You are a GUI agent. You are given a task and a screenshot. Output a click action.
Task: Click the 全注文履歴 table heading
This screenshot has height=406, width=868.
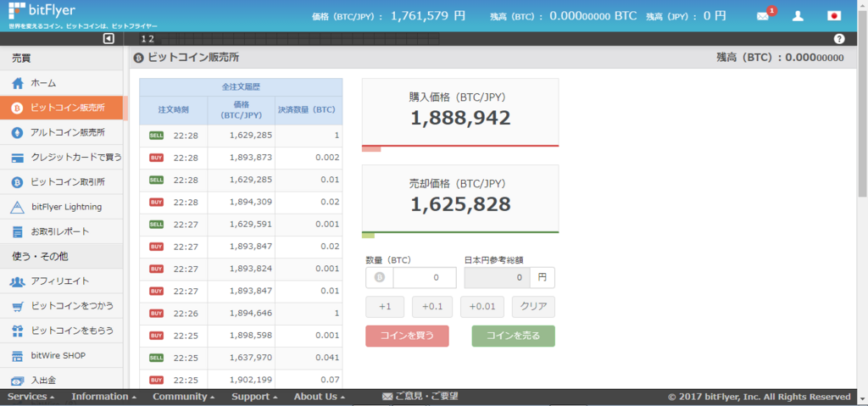pyautogui.click(x=241, y=87)
